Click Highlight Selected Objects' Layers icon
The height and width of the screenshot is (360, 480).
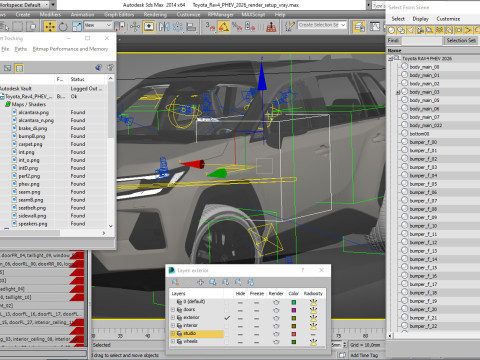coord(226,282)
